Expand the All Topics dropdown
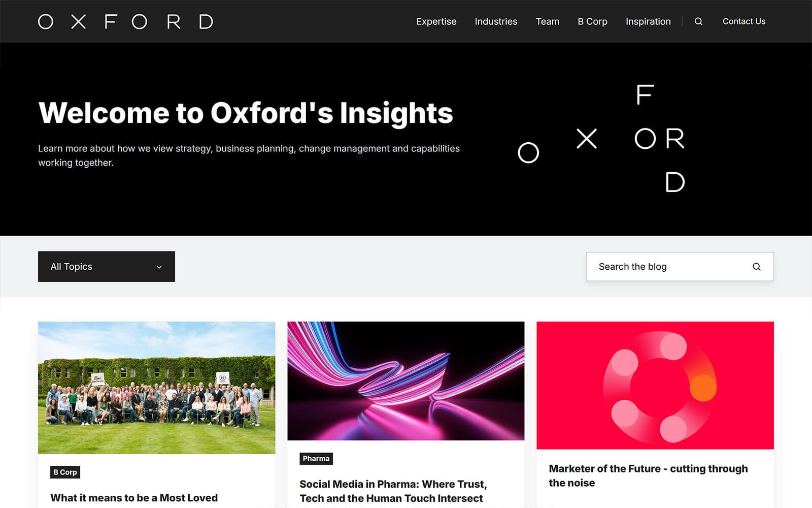 click(x=106, y=267)
